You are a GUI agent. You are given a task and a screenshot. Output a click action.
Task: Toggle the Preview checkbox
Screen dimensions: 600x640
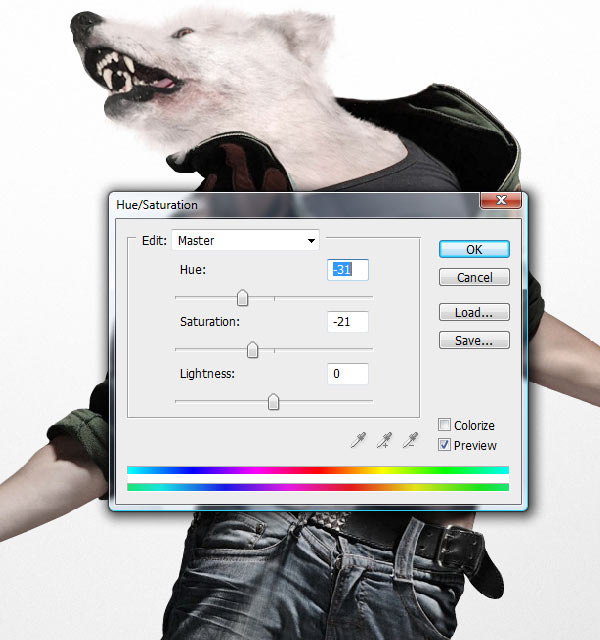point(444,444)
